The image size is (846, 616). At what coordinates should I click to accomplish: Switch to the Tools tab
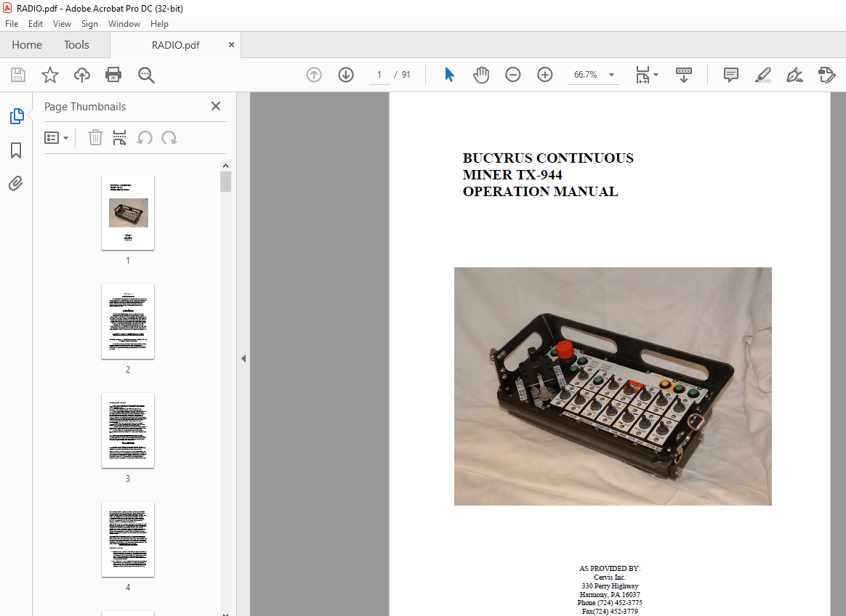[76, 44]
